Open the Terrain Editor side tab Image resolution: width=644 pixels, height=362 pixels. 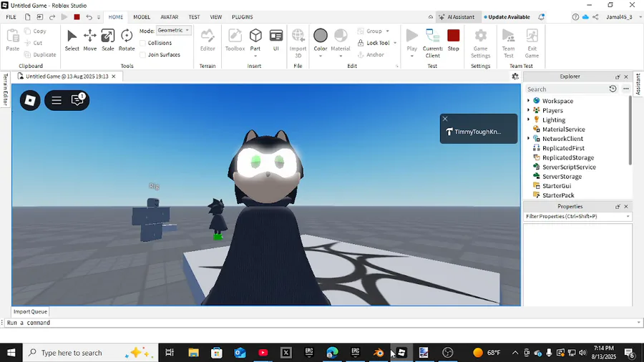[x=5, y=90]
